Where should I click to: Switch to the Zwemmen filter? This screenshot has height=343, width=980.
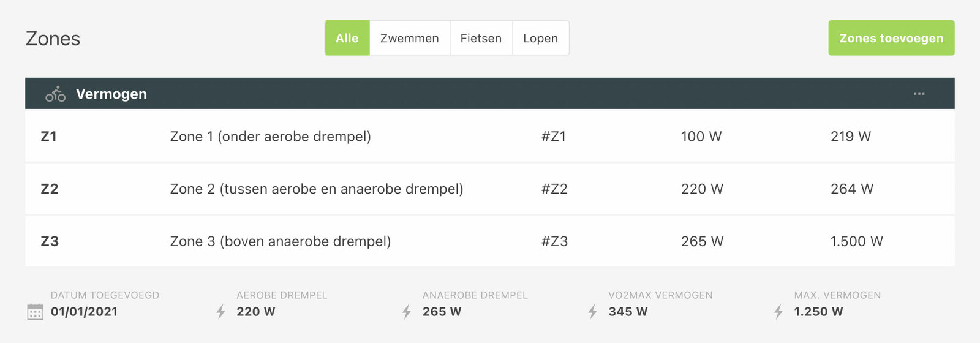(x=410, y=38)
